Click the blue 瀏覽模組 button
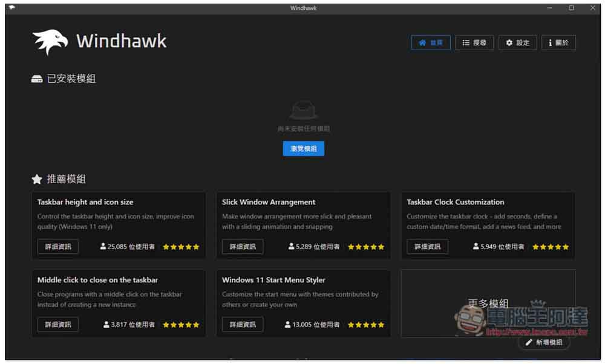Viewport: 605px width, 364px height. coord(303,149)
